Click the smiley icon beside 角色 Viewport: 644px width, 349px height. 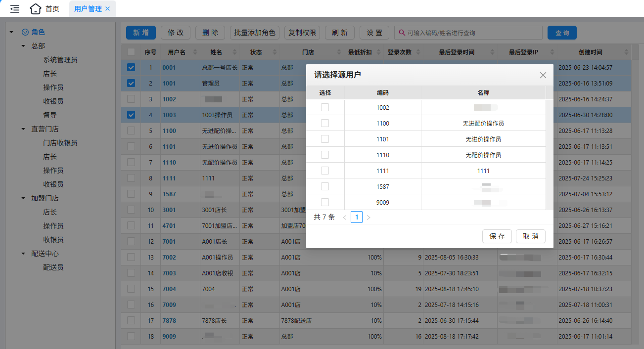point(25,32)
